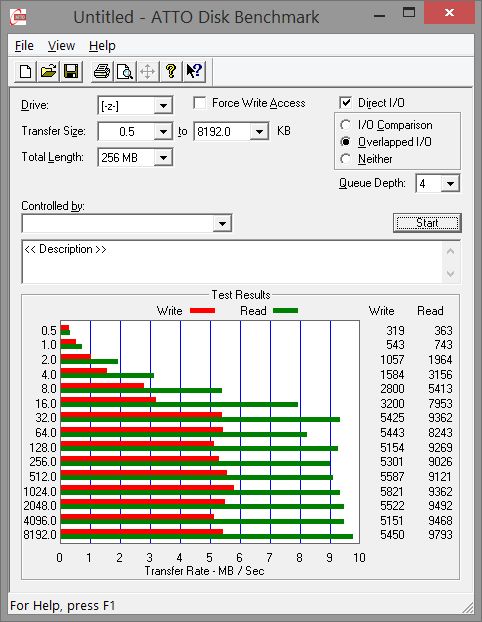Expand the Queue Depth dropdown

tap(450, 184)
